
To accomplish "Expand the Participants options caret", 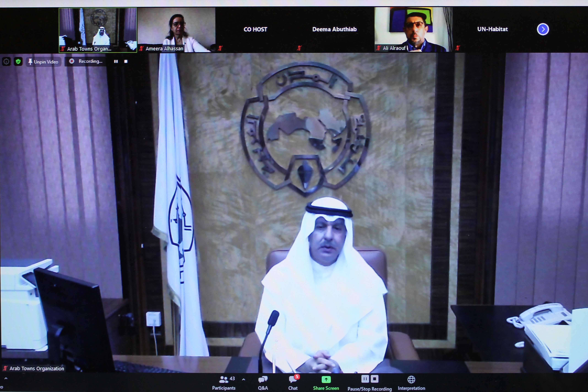I will point(243,379).
